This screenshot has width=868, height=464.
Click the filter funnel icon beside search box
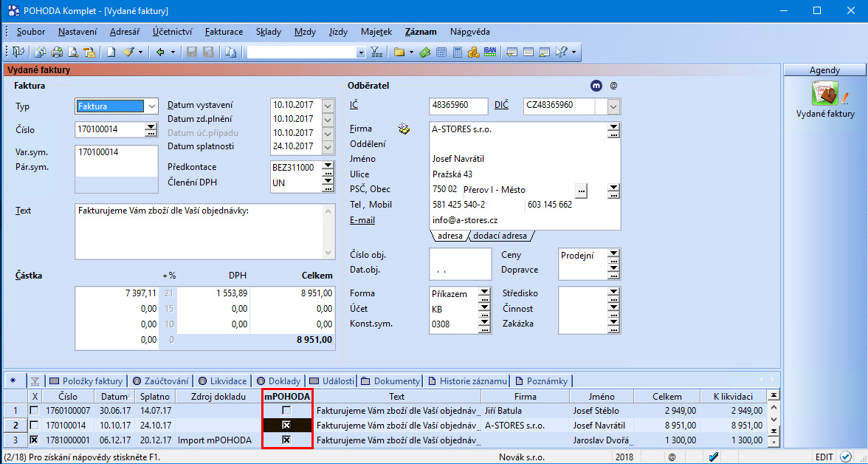(376, 52)
